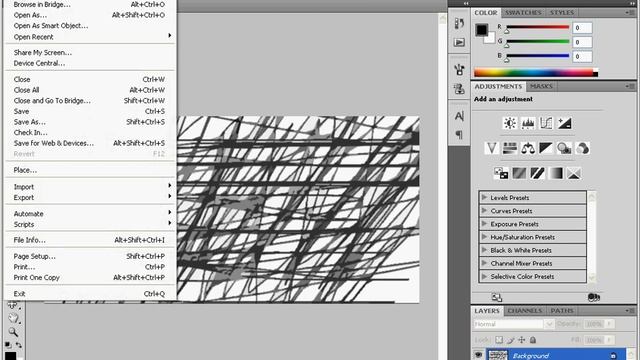The width and height of the screenshot is (640, 360).
Task: Reset default foreground and background colors
Action: click(8, 345)
